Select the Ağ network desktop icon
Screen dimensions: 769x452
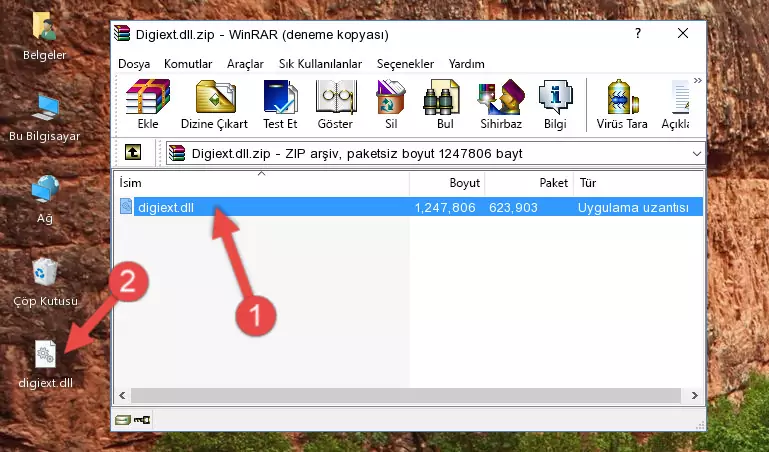tap(45, 200)
